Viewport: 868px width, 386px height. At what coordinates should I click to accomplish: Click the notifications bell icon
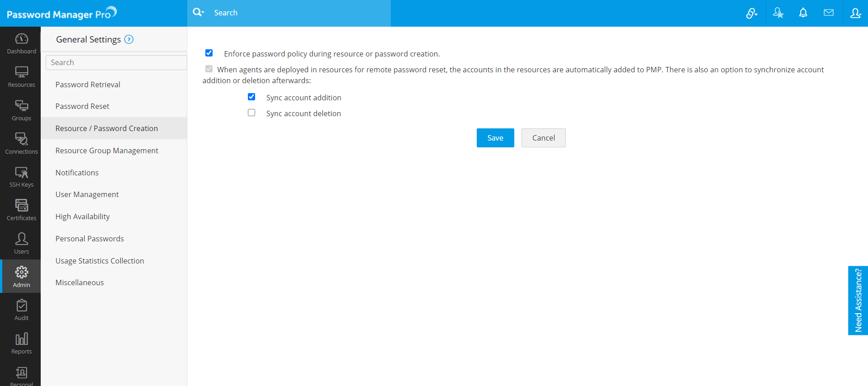[x=803, y=13]
